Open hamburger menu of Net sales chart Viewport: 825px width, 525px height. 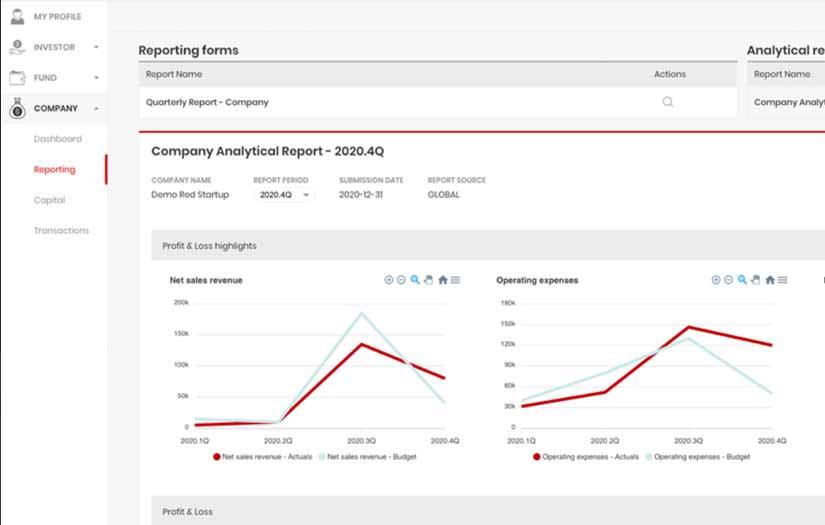456,280
